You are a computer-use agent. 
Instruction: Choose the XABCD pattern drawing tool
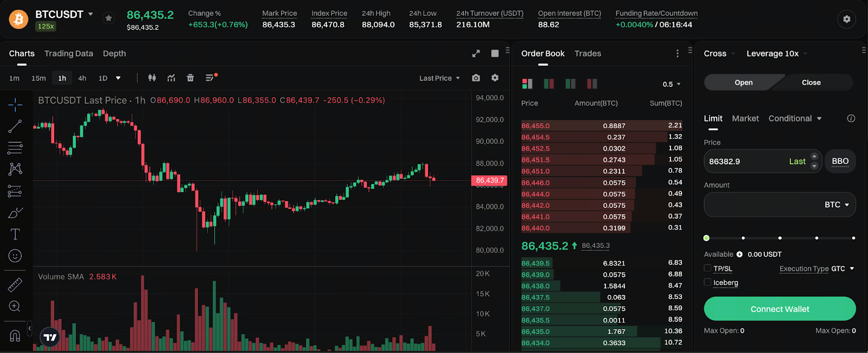15,169
